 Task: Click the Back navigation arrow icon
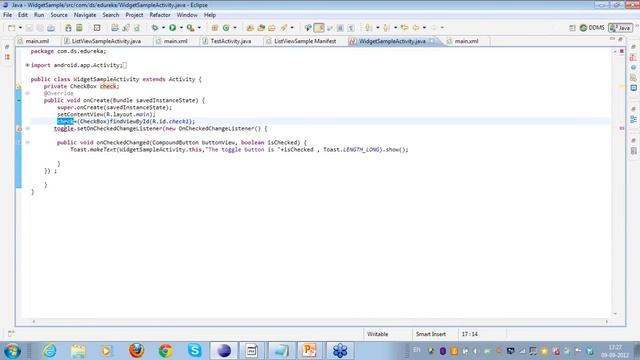tap(416, 28)
